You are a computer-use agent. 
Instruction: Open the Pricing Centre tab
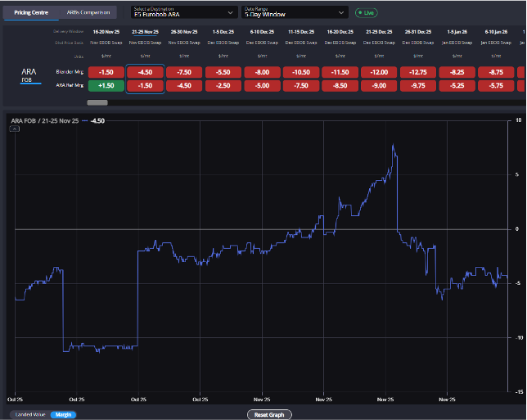(x=31, y=12)
